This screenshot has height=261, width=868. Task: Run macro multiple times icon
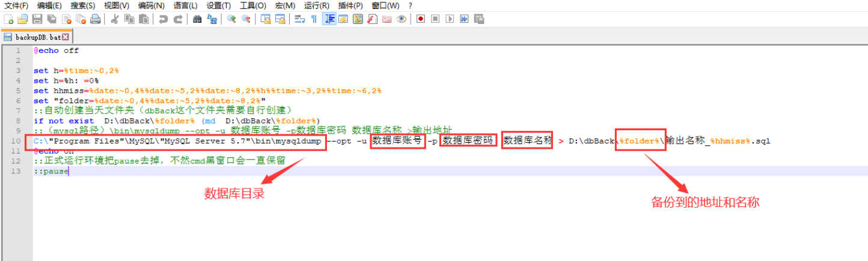(x=464, y=19)
